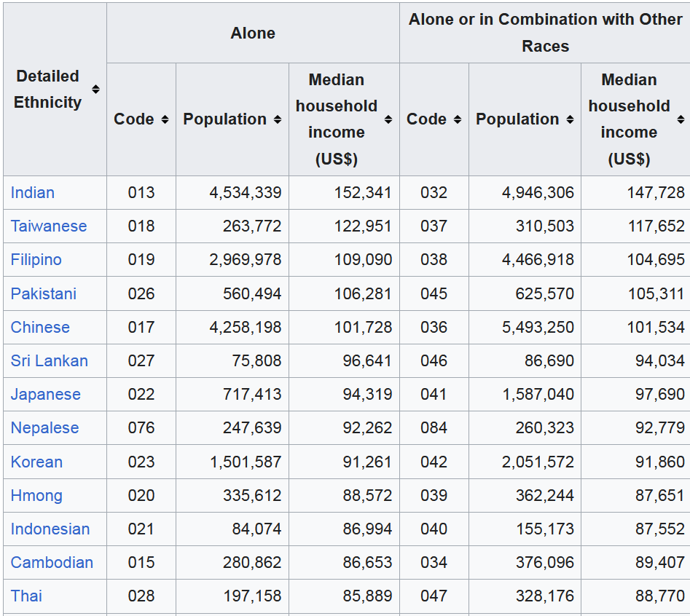The image size is (690, 616).
Task: Sort by Detailed Ethnicity column arrows
Action: point(95,90)
